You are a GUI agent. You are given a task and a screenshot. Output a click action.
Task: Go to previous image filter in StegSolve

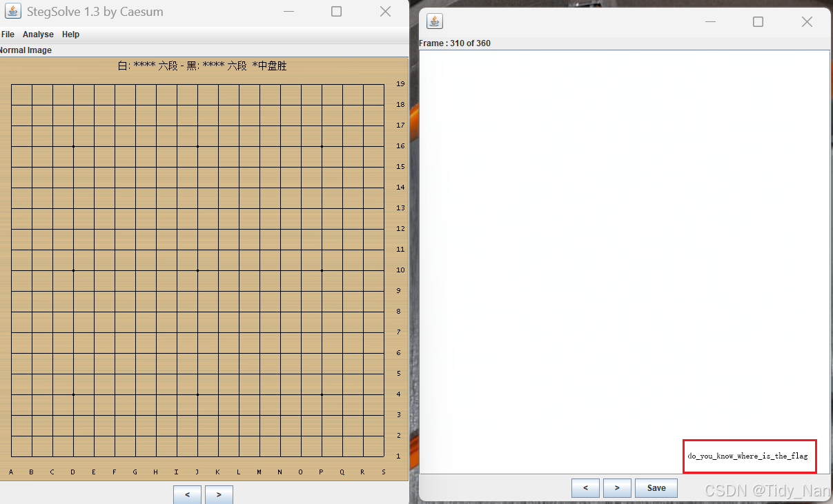pyautogui.click(x=187, y=494)
